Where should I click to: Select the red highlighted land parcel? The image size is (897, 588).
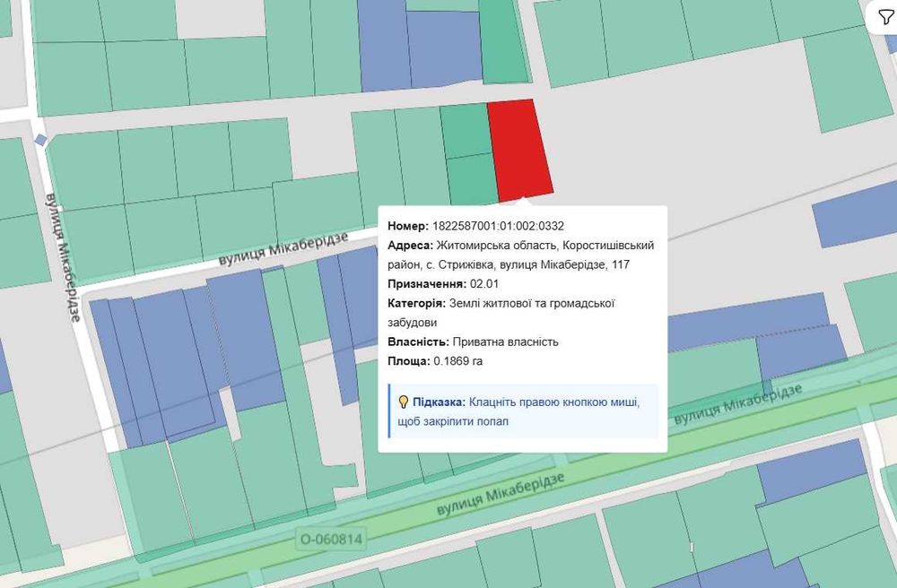[519, 150]
